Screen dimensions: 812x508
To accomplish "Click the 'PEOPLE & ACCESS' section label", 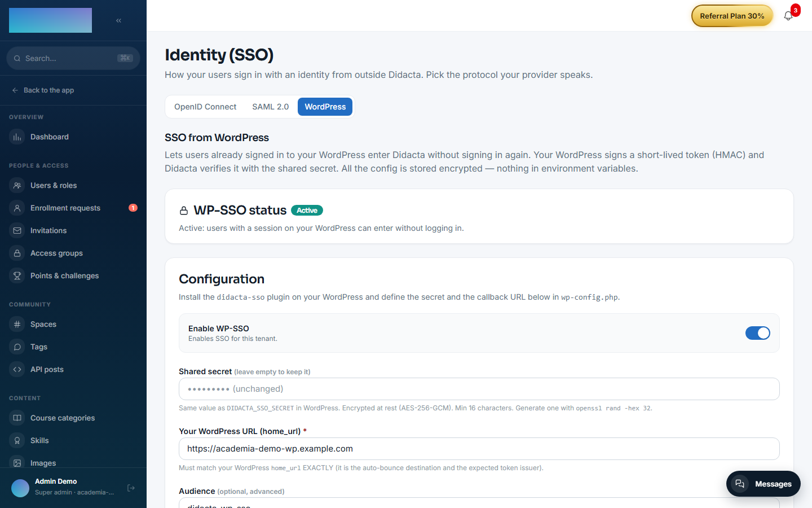I will 39,166.
